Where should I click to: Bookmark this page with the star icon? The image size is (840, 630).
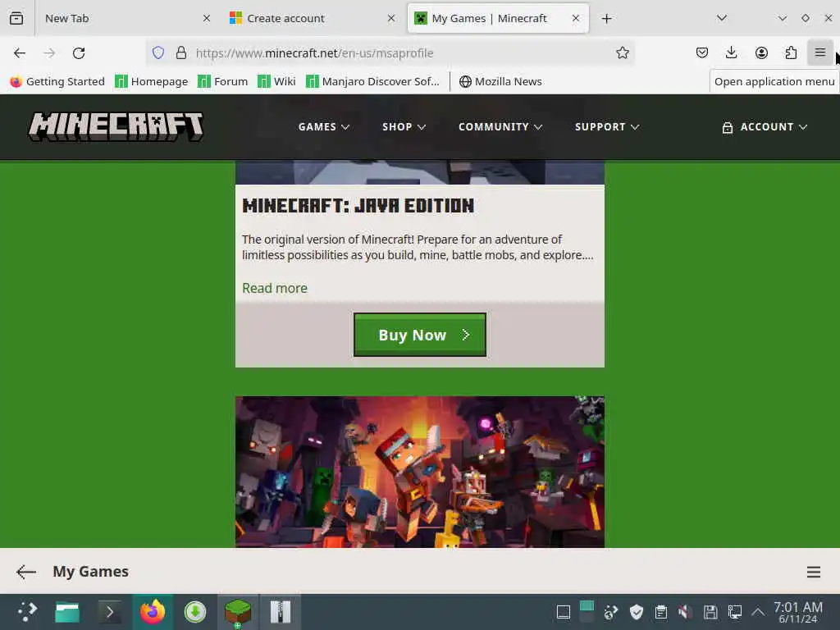622,52
